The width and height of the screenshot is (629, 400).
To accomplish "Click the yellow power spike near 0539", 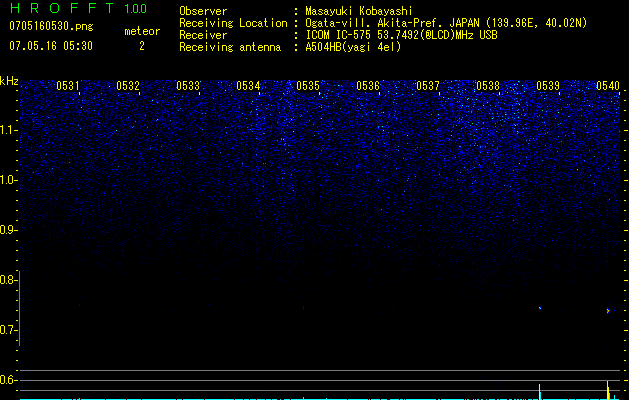I will [540, 392].
